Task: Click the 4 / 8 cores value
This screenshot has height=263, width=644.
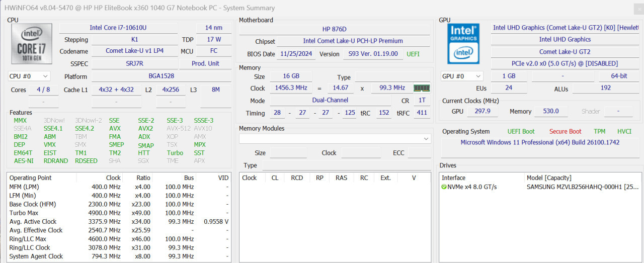Action: pyautogui.click(x=43, y=90)
